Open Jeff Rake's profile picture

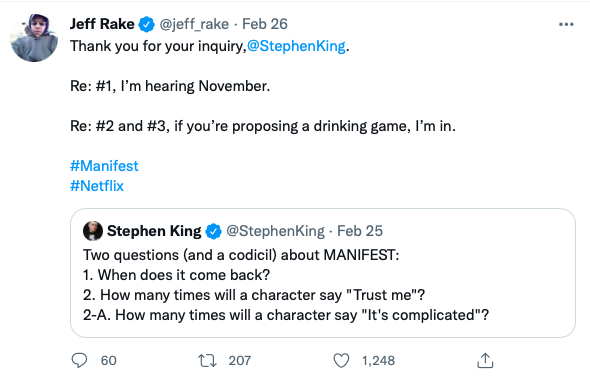click(x=34, y=38)
